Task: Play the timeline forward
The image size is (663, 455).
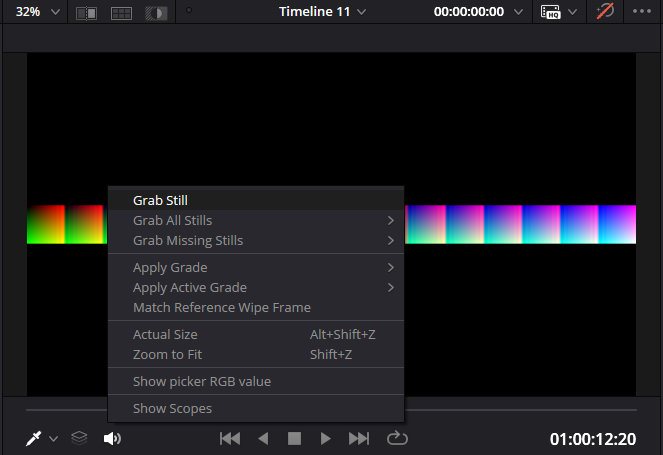Action: 325,439
